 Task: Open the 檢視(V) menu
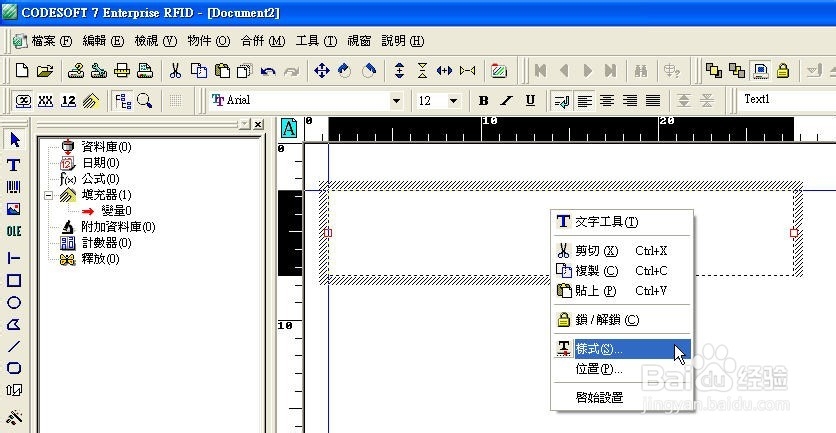155,41
